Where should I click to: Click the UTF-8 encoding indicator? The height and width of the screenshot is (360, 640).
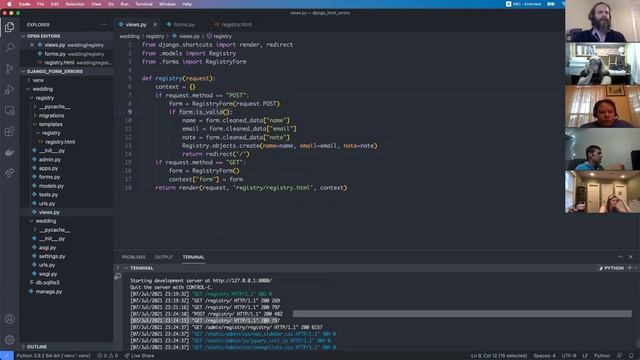(x=569, y=356)
